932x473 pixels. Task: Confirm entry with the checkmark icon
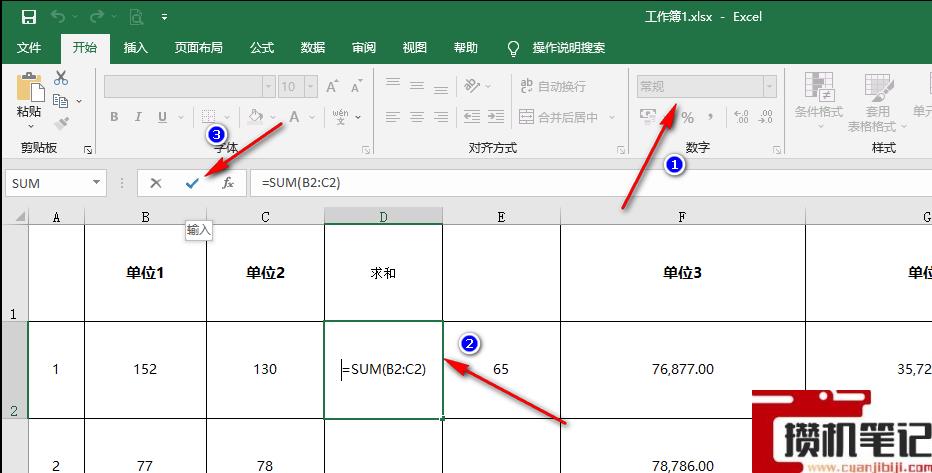pyautogui.click(x=191, y=183)
